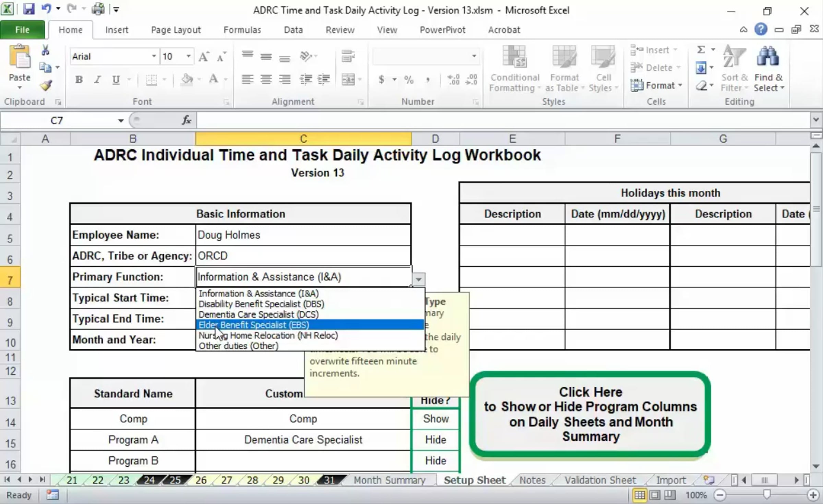
Task: Switch to the Month Summary sheet tab
Action: tap(390, 480)
